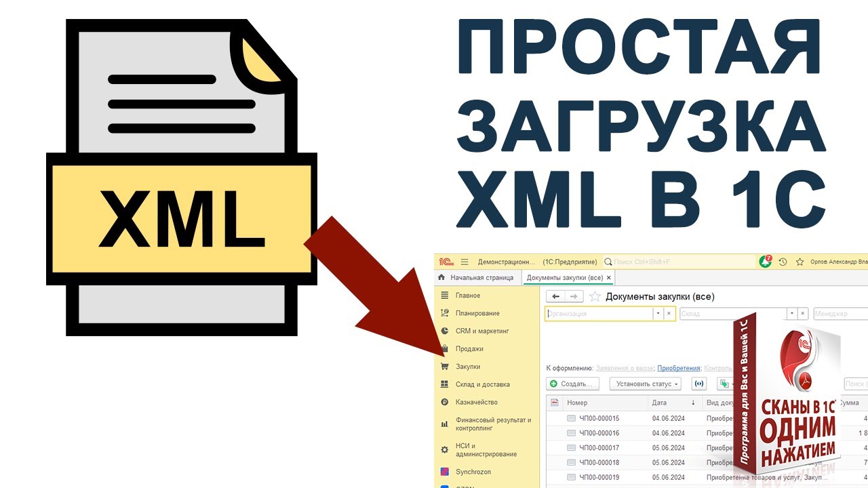
Task: Open the 'Установить статус' dropdown button
Action: [x=647, y=384]
